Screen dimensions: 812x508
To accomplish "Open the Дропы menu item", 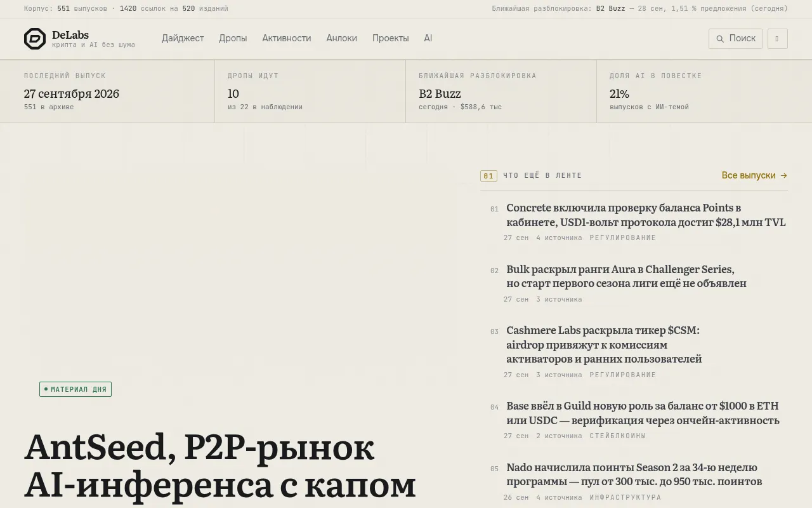I will coord(233,38).
